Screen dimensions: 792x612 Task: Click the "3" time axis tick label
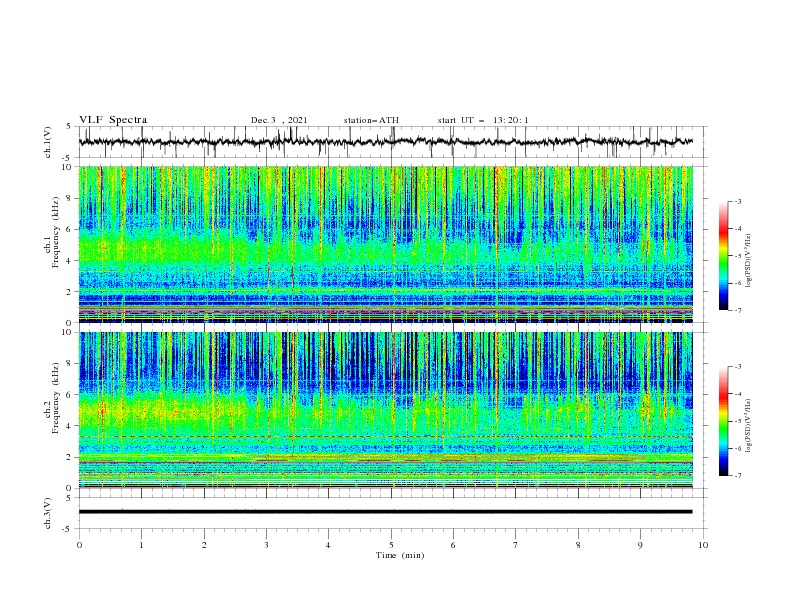click(266, 545)
